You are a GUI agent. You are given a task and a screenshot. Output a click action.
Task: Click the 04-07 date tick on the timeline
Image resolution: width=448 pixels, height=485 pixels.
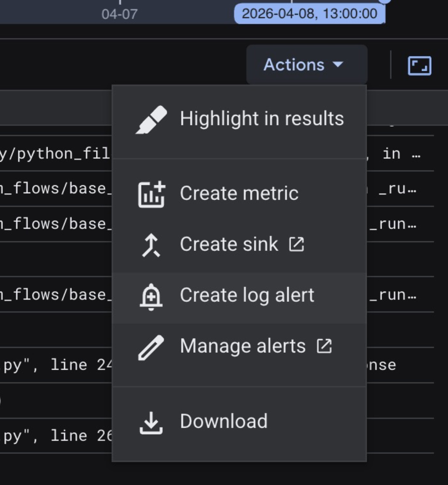point(119,14)
